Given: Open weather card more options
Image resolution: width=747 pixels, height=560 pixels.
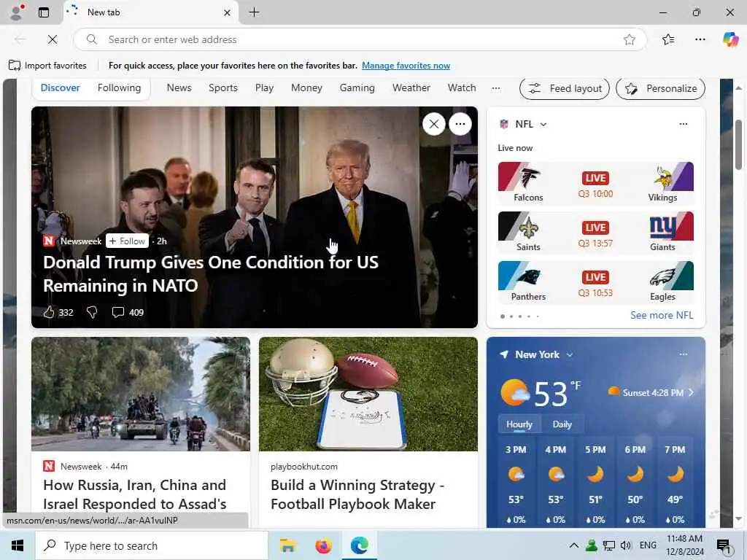Looking at the screenshot, I should 683,354.
